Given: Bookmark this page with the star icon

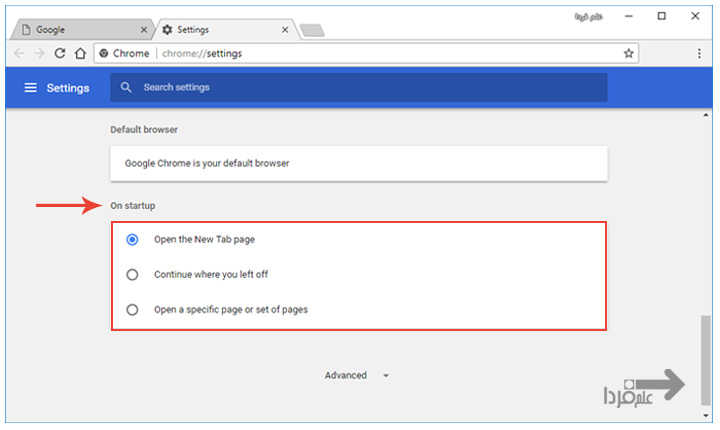Looking at the screenshot, I should [628, 53].
